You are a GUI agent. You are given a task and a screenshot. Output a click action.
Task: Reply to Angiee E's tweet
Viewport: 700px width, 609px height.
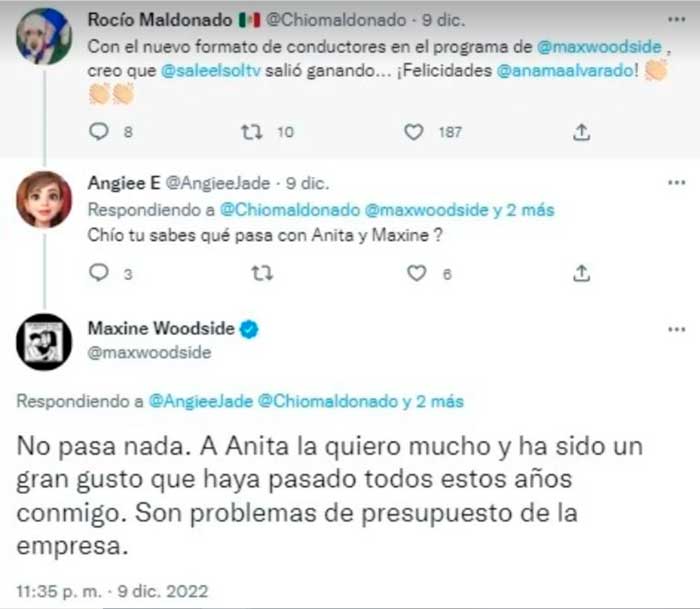99,272
